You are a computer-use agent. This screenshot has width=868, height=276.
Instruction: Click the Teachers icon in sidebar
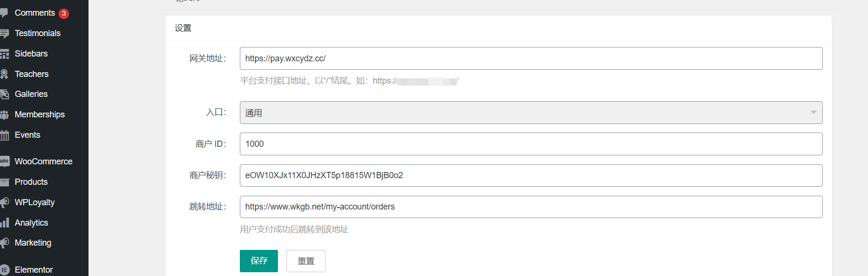[4, 74]
